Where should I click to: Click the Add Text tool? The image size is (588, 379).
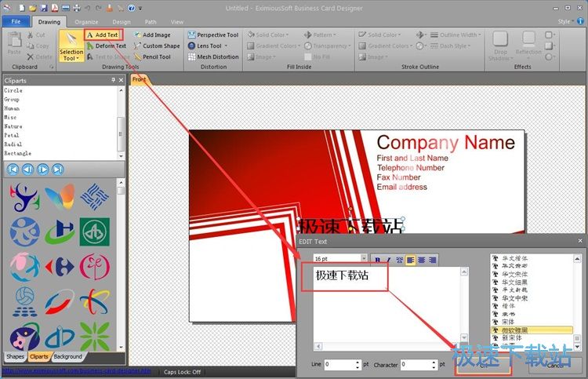point(103,35)
